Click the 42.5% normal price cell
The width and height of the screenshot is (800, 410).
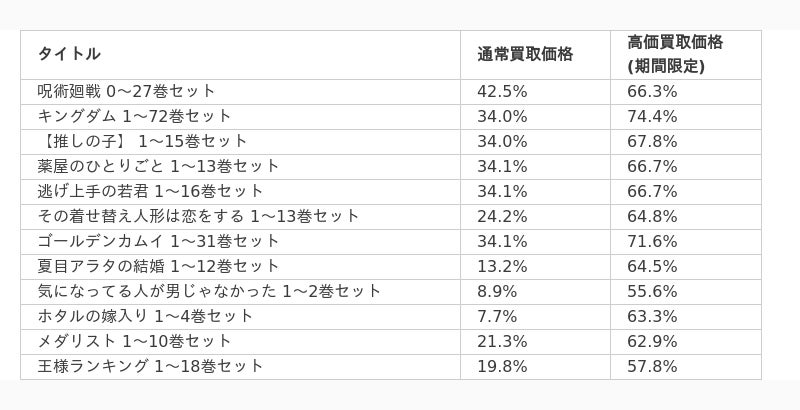[x=502, y=92]
